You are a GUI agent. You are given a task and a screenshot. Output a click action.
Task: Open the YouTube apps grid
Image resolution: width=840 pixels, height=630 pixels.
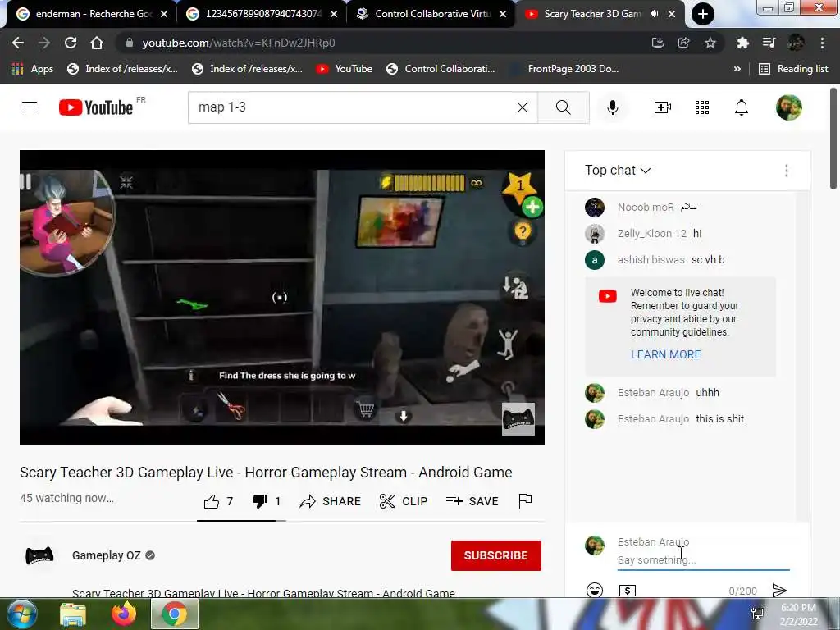tap(702, 107)
